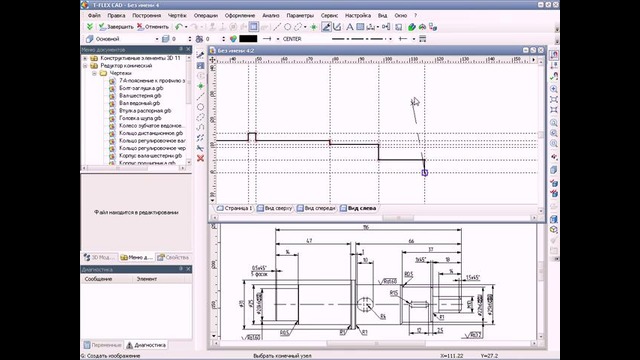This screenshot has height=360, width=640.
Task: Toggle the magnet snap icon atop right toolbar
Action: [554, 55]
